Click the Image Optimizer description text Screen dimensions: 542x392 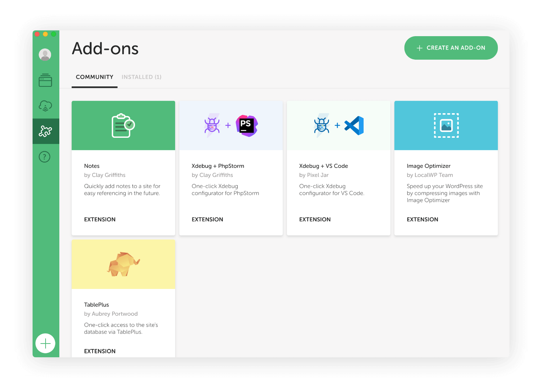(x=445, y=193)
